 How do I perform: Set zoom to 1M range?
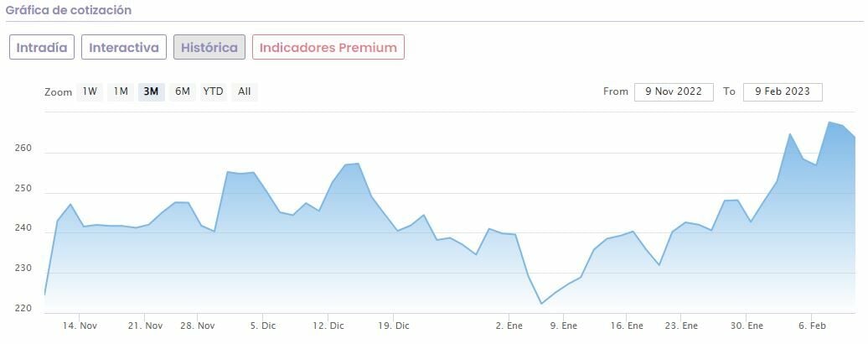click(x=121, y=91)
